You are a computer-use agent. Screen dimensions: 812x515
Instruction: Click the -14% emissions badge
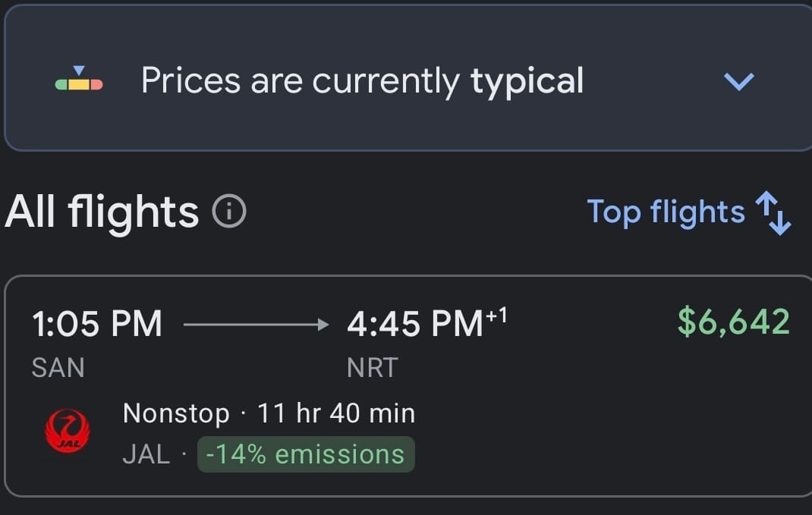[x=306, y=454]
